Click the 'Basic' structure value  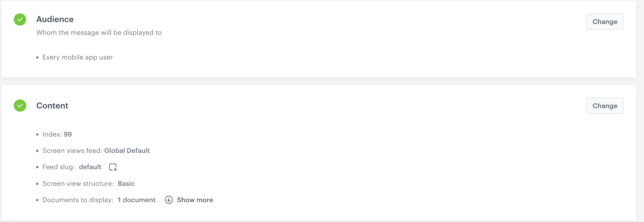click(x=126, y=184)
